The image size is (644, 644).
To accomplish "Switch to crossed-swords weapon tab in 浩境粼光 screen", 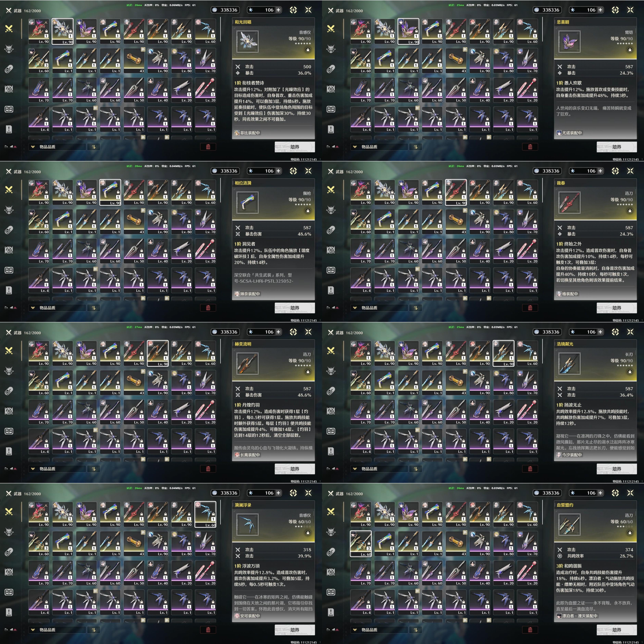I will click(331, 350).
